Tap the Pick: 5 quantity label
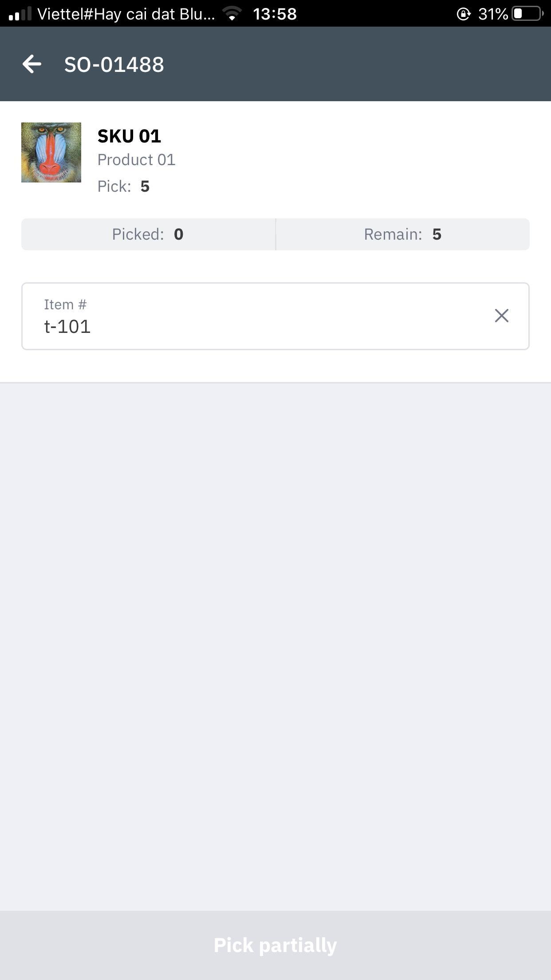The height and width of the screenshot is (980, 551). click(x=123, y=186)
